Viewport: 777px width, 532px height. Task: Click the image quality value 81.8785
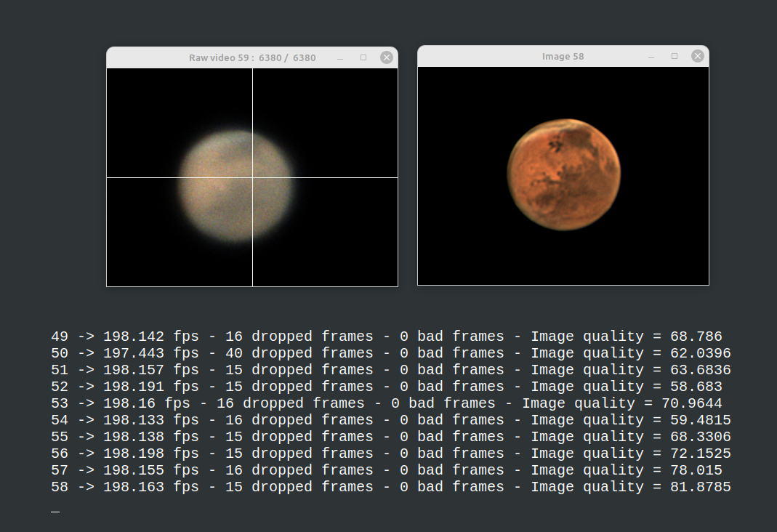(701, 487)
